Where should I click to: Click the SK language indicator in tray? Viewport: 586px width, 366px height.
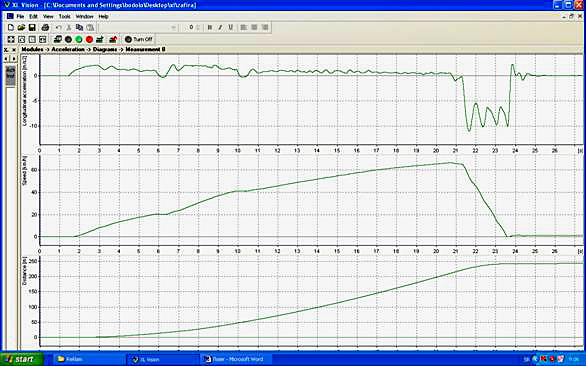[x=527, y=359]
